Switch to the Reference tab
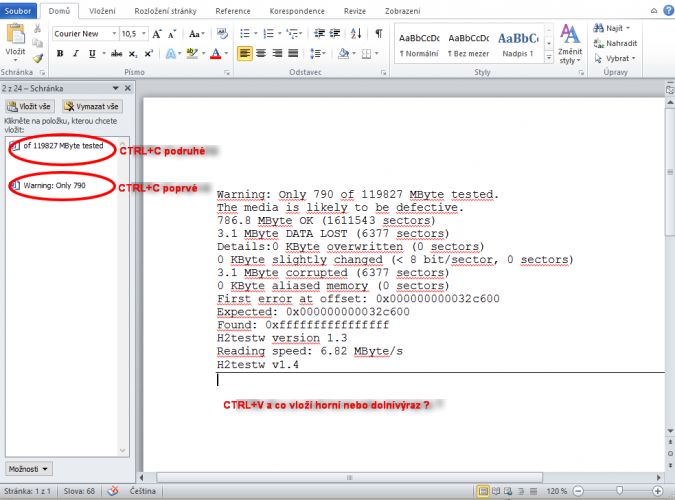Screen dimensions: 675x500 point(233,11)
